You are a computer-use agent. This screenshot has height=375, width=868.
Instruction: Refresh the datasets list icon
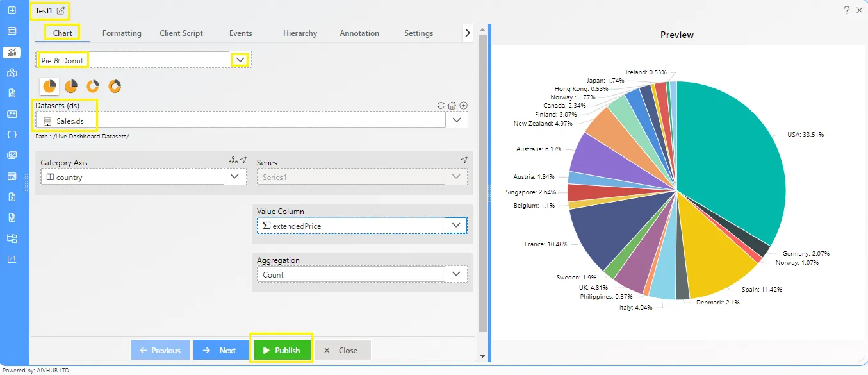pyautogui.click(x=441, y=106)
